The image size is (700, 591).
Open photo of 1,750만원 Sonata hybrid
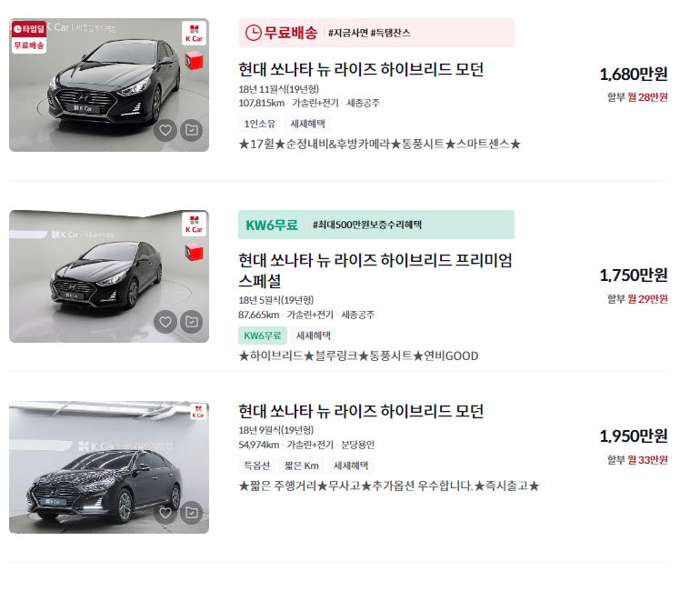point(109,276)
